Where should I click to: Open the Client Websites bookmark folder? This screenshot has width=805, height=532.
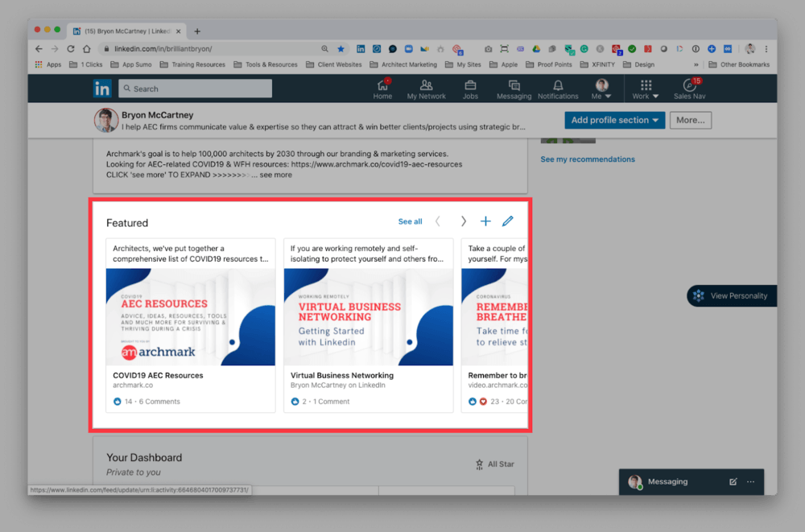pyautogui.click(x=334, y=64)
